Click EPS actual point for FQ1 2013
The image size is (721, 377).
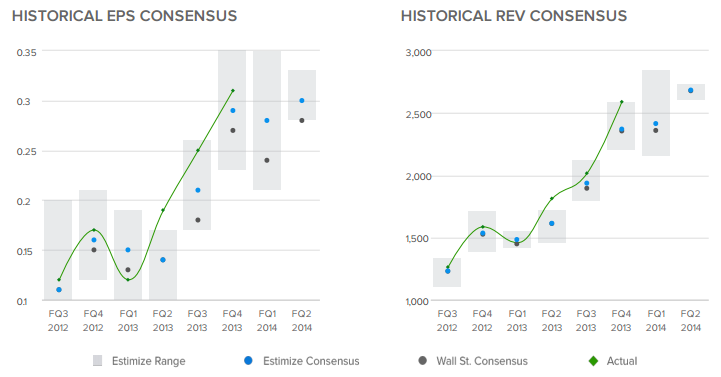tap(128, 280)
